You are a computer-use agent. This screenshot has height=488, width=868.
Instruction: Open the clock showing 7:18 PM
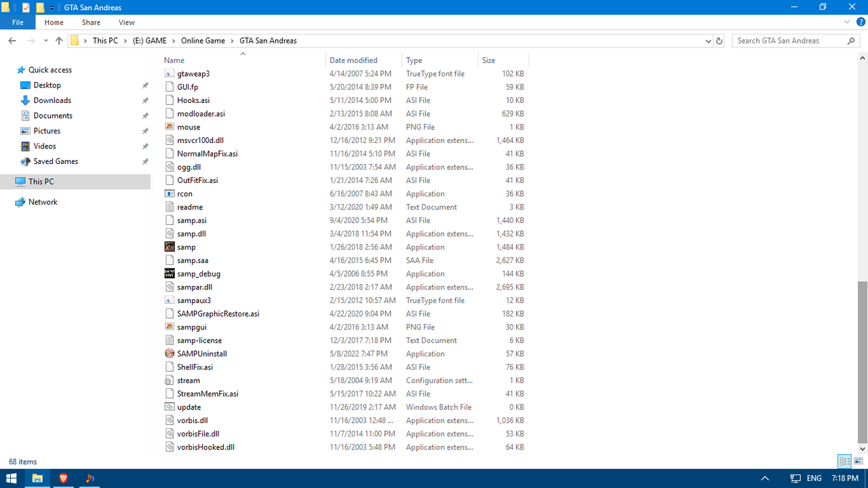(x=845, y=478)
